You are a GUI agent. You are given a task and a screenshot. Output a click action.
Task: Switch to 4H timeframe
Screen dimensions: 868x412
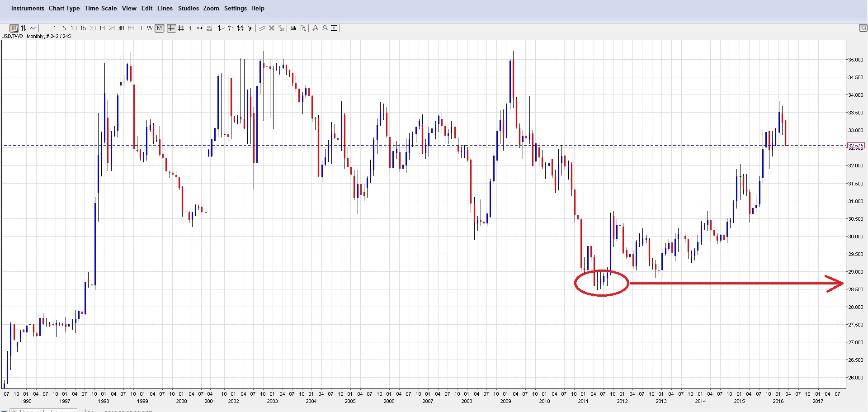121,28
